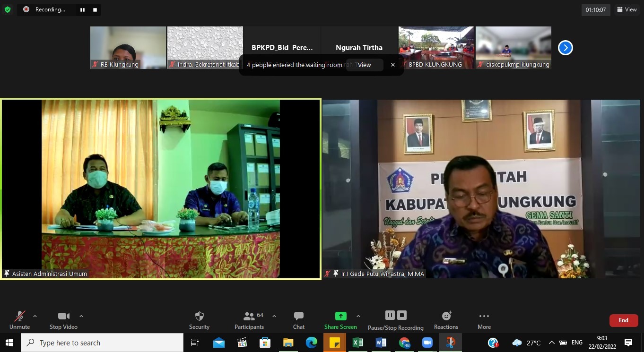Viewport: 644px width, 352px height.
Task: Select Asisten Administrasi Umum video tile
Action: [x=161, y=189]
